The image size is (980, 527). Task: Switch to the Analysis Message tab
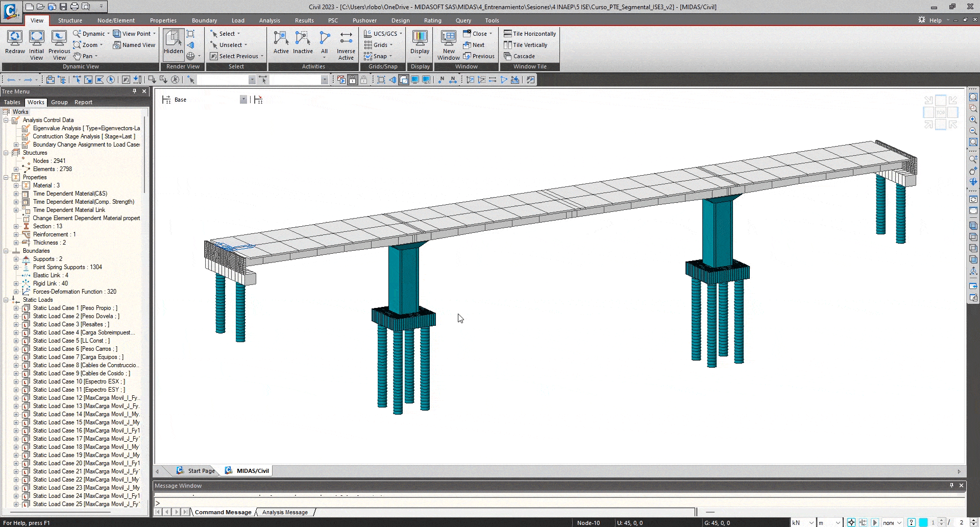pos(285,512)
